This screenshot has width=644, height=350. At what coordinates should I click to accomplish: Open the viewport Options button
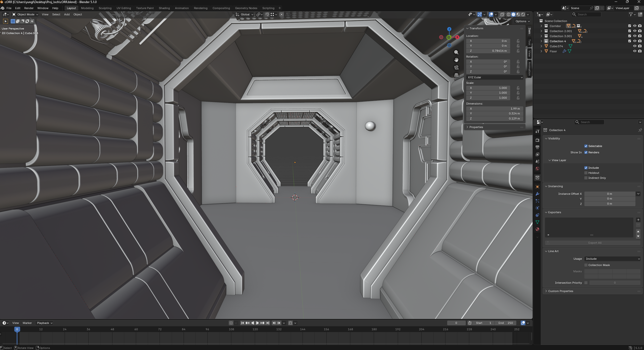click(522, 21)
